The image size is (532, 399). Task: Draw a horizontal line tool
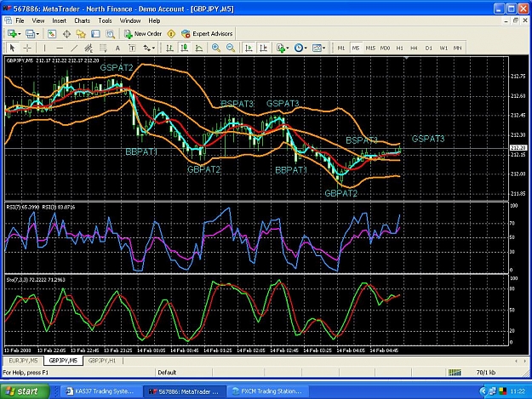(x=60, y=48)
